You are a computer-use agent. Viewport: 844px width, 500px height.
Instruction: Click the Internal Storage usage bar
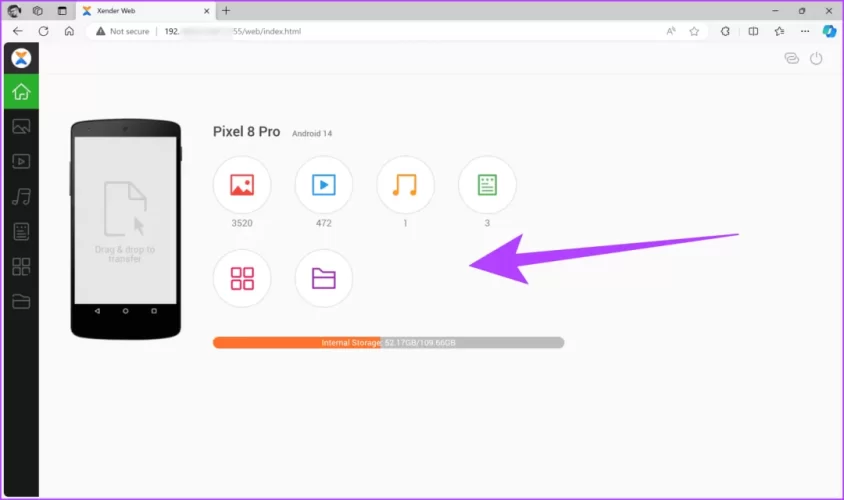388,343
